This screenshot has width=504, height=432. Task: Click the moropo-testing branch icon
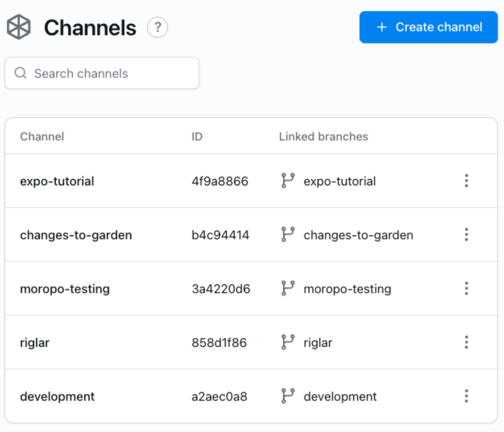click(288, 288)
